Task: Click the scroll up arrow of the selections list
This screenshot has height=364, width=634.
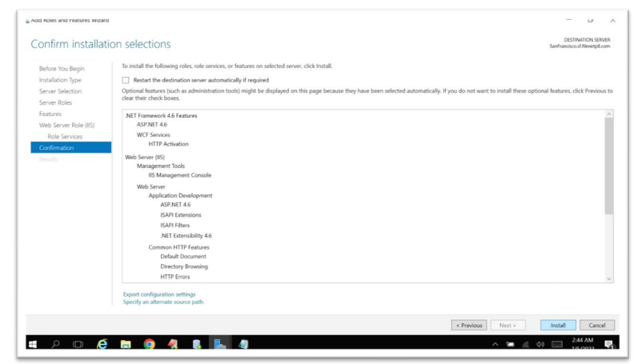Action: pyautogui.click(x=609, y=114)
